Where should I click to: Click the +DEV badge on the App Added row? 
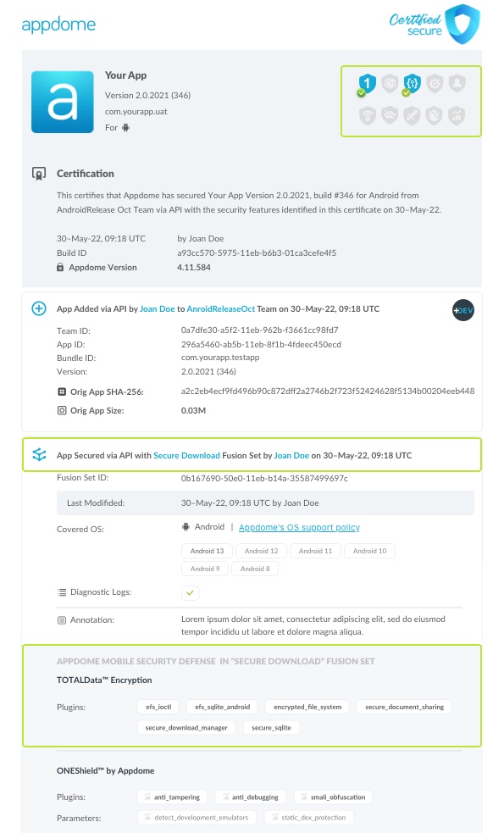point(463,310)
